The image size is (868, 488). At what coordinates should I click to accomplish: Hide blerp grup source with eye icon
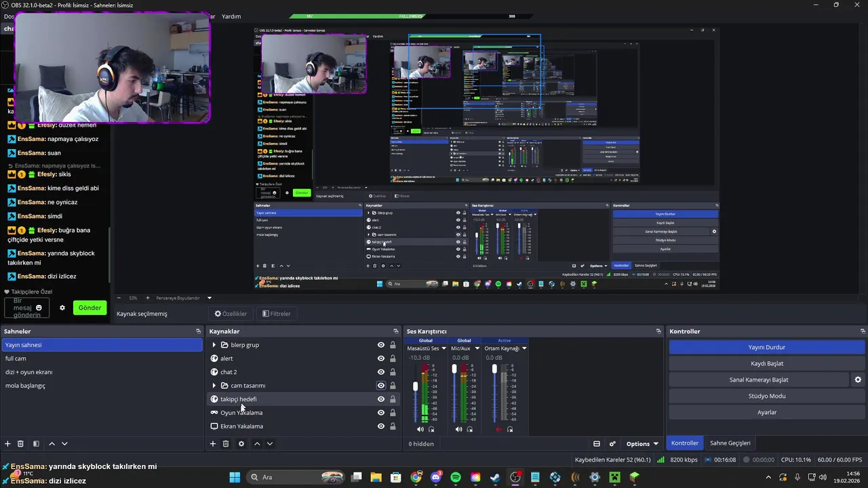pyautogui.click(x=381, y=345)
